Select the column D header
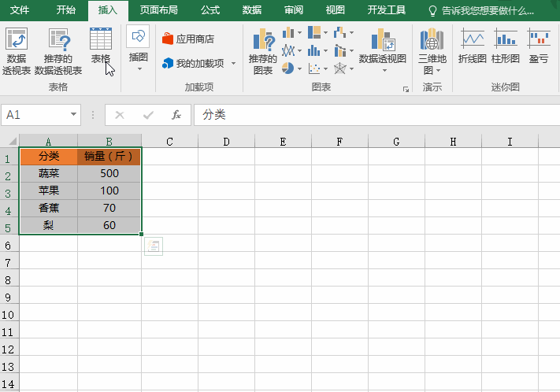The width and height of the screenshot is (560, 392). 226,142
